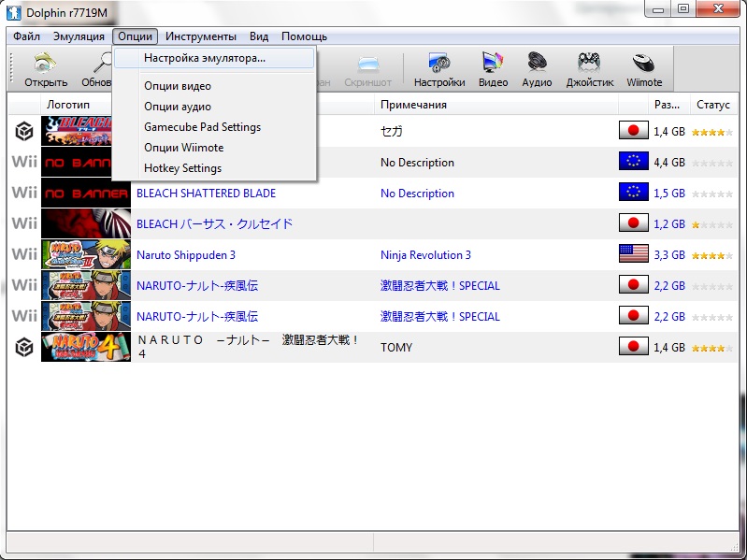747x560 pixels.
Task: Open the Вид menu
Action: pos(259,36)
